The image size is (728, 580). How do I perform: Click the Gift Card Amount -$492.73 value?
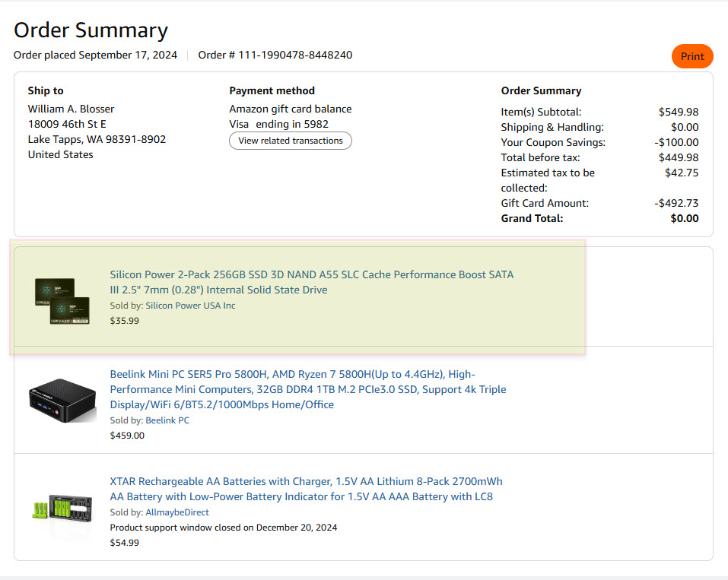pyautogui.click(x=676, y=203)
